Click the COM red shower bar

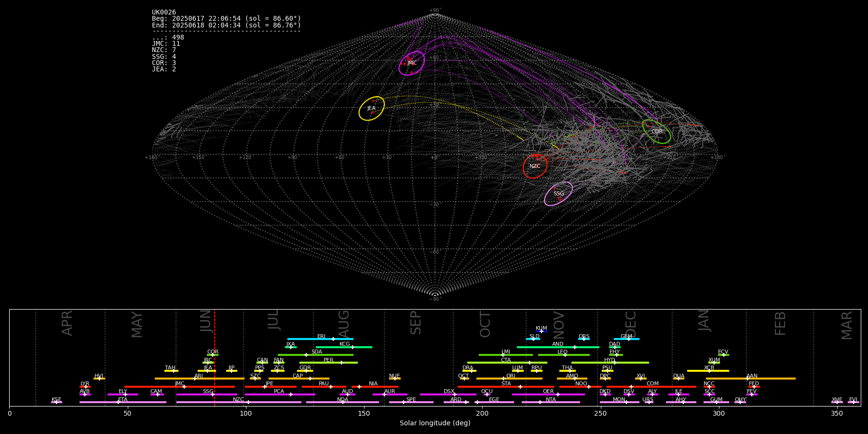click(652, 387)
